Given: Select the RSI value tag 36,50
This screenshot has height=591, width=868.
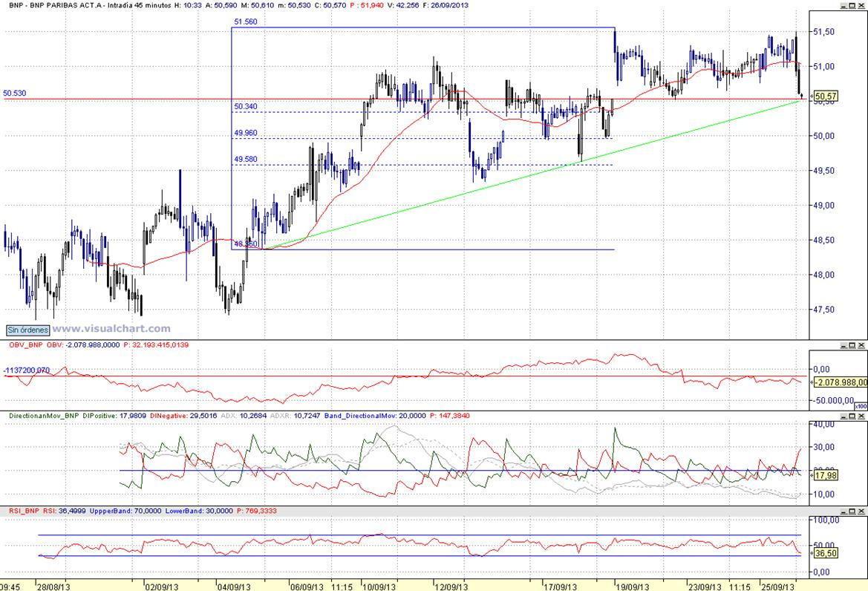Looking at the screenshot, I should coord(826,553).
